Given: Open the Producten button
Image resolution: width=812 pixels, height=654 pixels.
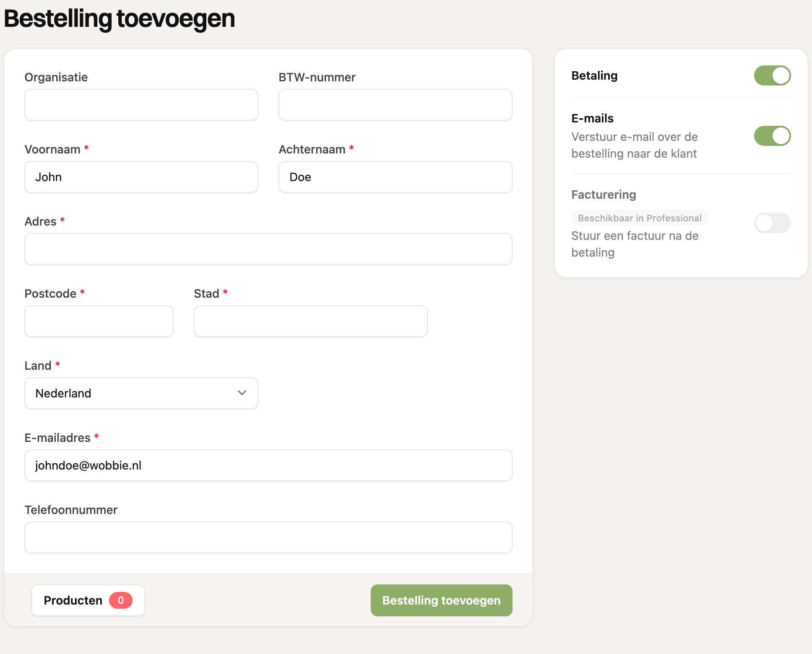Looking at the screenshot, I should point(88,600).
